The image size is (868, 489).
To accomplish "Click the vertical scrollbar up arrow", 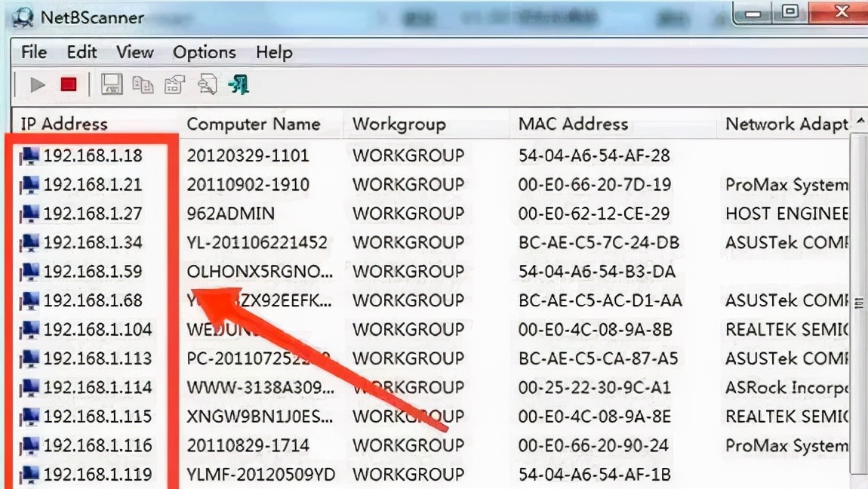I will tap(860, 121).
